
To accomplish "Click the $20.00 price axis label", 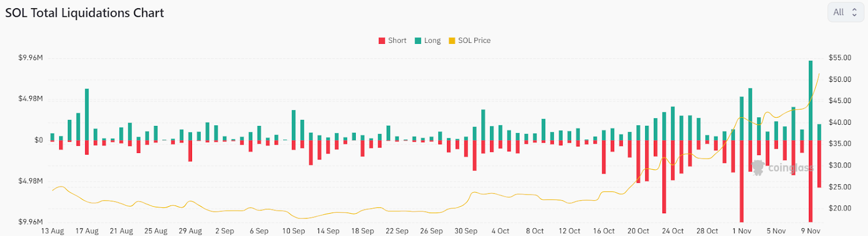I will point(840,208).
